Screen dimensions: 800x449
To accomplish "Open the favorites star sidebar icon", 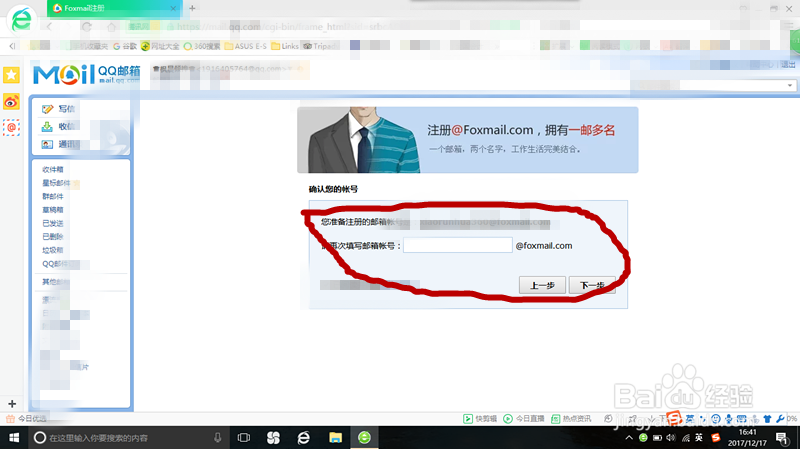I will point(11,75).
